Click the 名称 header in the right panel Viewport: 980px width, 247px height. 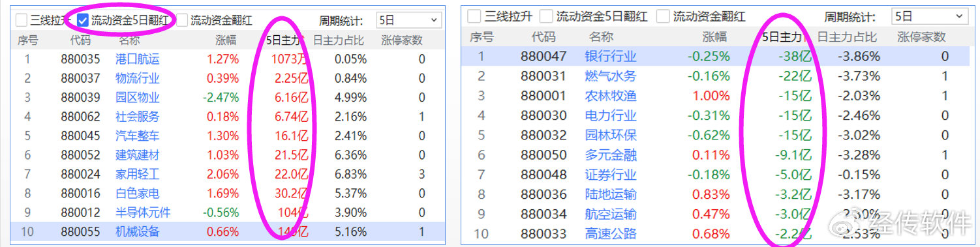601,36
